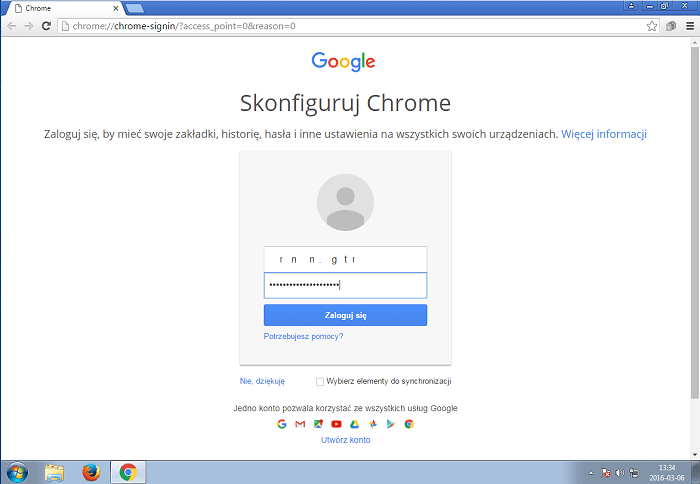Click the Google Drive icon
Image resolution: width=700 pixels, height=484 pixels.
tap(354, 424)
